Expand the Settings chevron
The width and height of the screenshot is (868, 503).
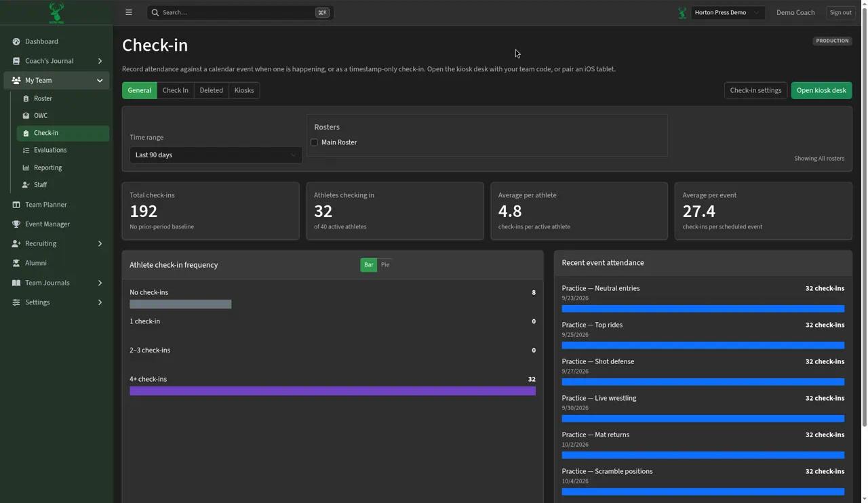[x=100, y=302]
